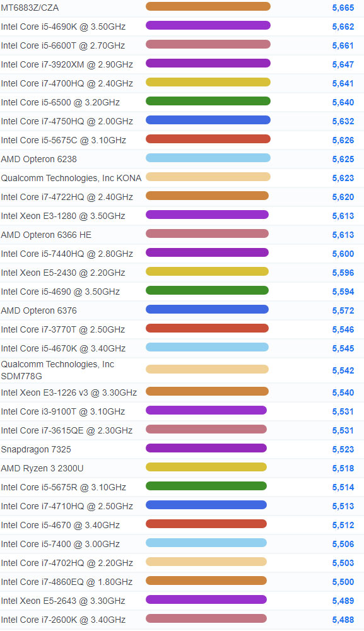This screenshot has width=364, height=631.
Task: Open Intel Xeon E3-1226 v3 @ 3.30GHz
Action: [69, 392]
